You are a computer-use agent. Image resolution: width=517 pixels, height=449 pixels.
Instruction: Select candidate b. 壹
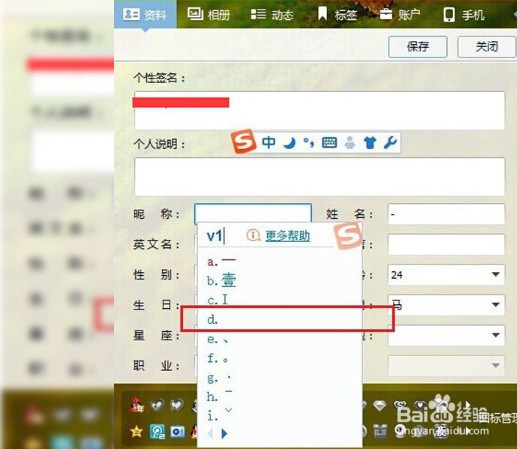pyautogui.click(x=221, y=280)
